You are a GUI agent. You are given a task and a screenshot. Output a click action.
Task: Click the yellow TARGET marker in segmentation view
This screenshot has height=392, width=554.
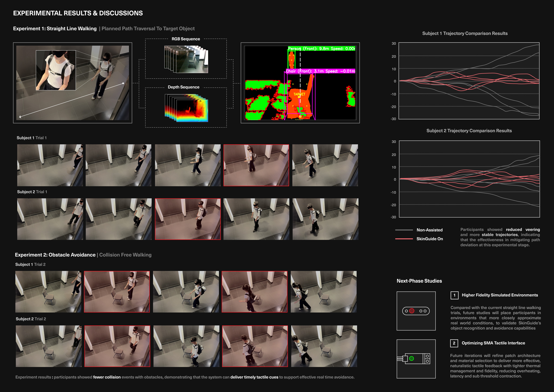click(x=299, y=94)
